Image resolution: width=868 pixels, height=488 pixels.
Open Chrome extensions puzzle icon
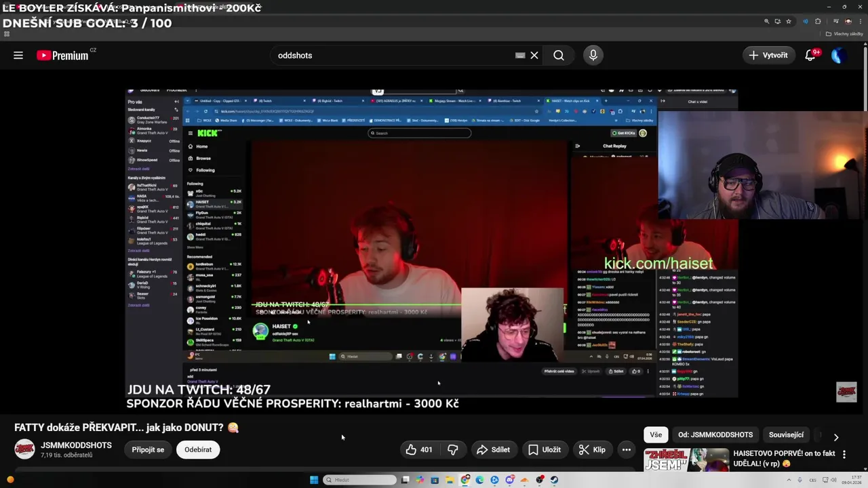[x=818, y=21]
